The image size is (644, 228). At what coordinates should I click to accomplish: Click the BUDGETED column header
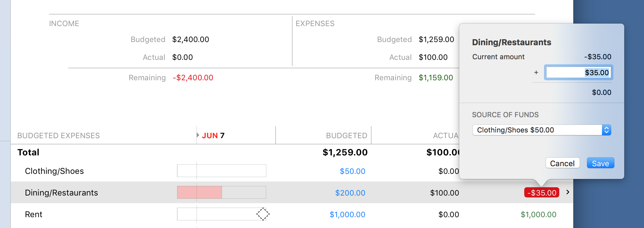tap(347, 136)
